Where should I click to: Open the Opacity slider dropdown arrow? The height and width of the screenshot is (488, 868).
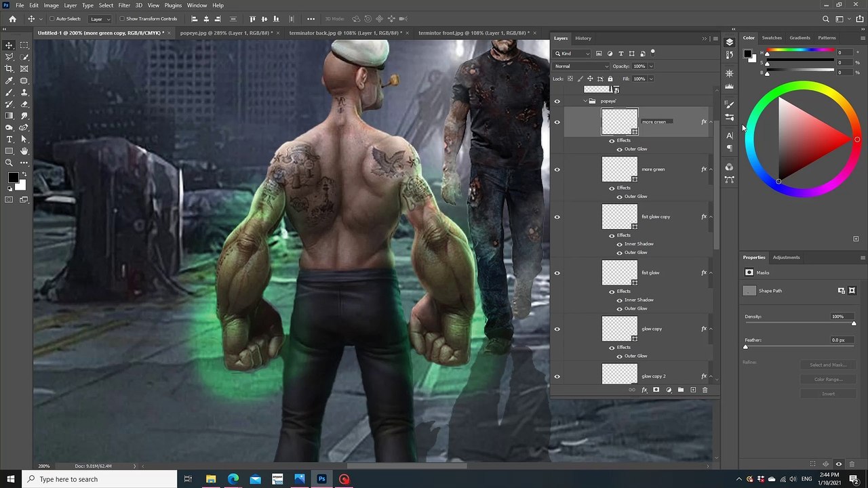pos(651,66)
